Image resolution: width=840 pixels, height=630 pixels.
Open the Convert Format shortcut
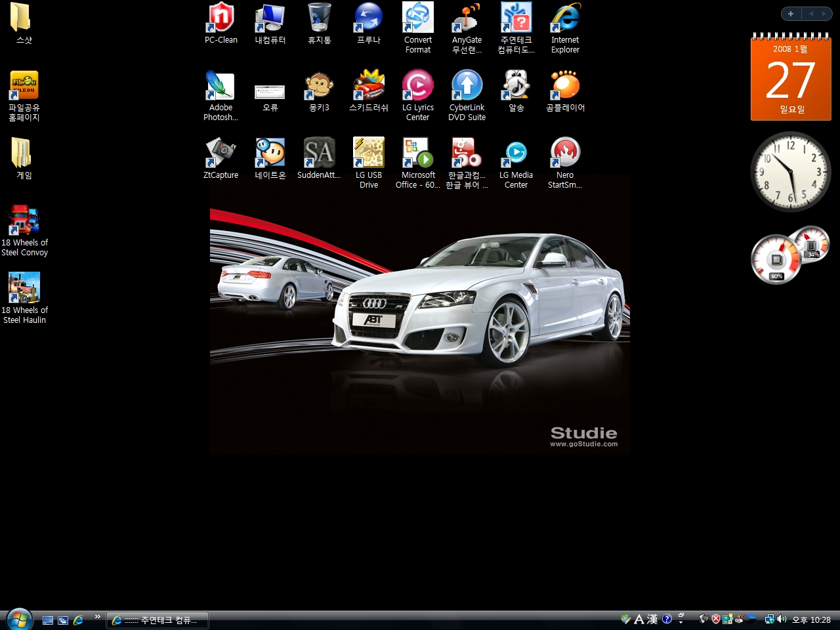[x=418, y=28]
